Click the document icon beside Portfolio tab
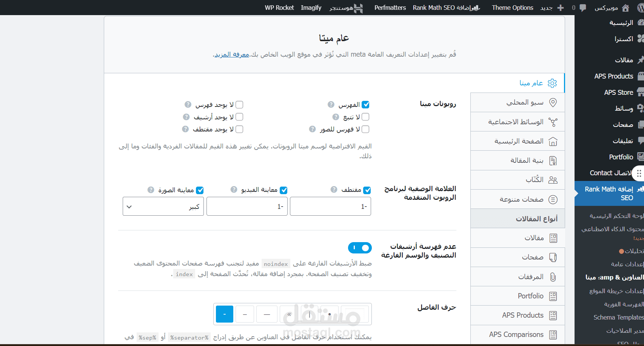The width and height of the screenshot is (644, 346). coord(553,296)
